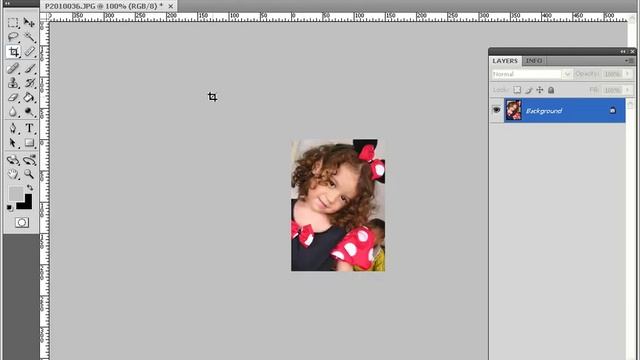Select the Hand tool
Image resolution: width=640 pixels, height=360 pixels.
pos(13,174)
